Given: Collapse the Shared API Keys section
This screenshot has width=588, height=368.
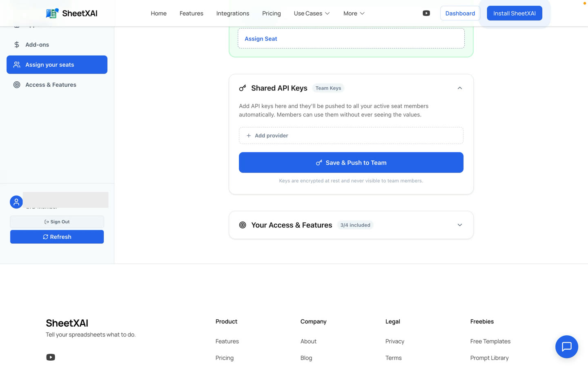Looking at the screenshot, I should [x=460, y=88].
